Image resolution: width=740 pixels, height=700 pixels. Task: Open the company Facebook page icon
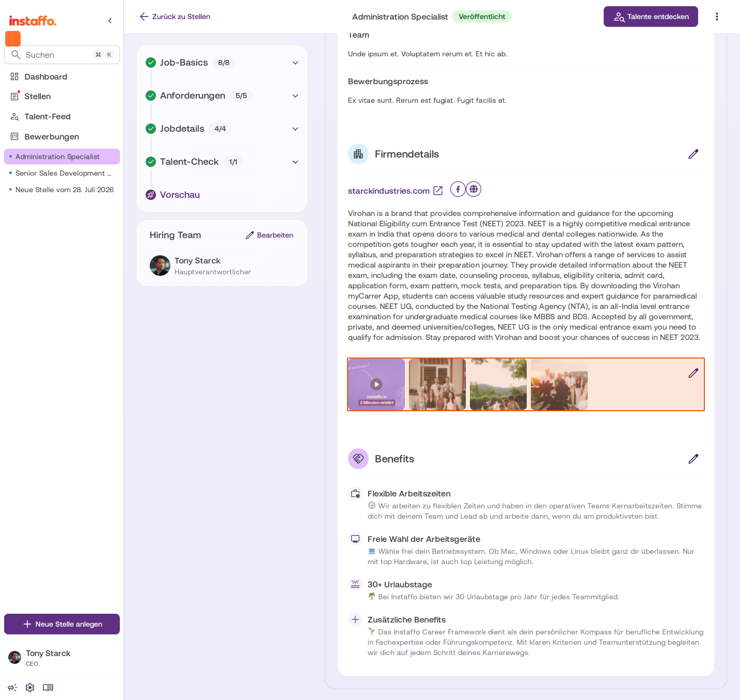(458, 190)
